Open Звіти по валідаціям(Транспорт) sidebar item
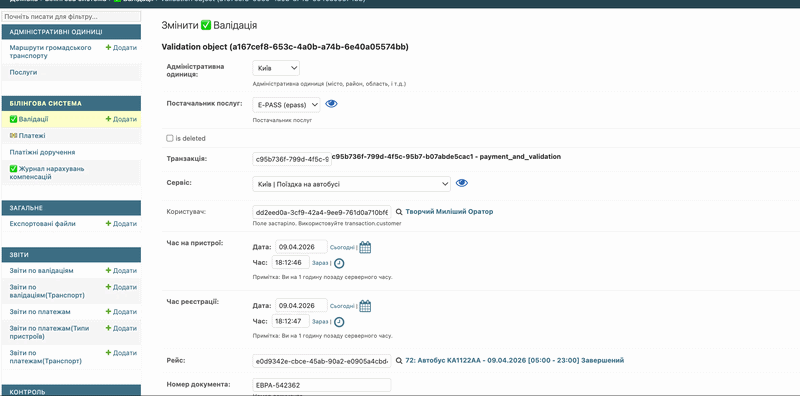This screenshot has height=396, width=800. tap(47, 291)
